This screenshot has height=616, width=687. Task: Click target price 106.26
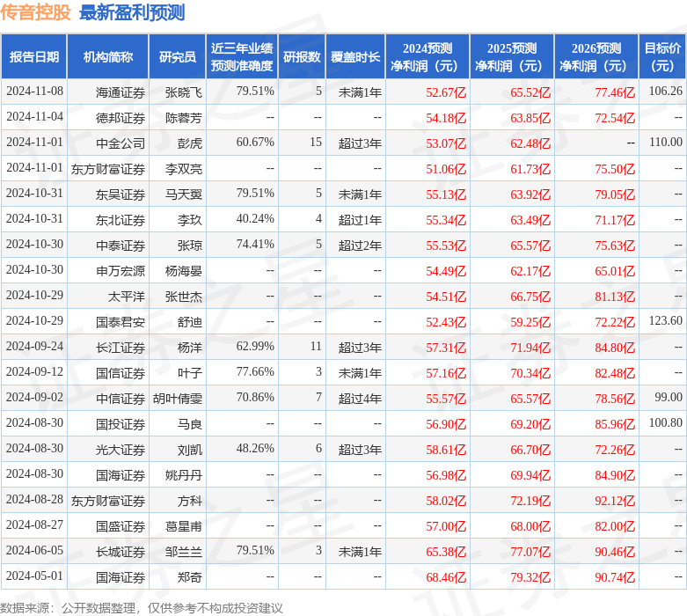pos(666,92)
